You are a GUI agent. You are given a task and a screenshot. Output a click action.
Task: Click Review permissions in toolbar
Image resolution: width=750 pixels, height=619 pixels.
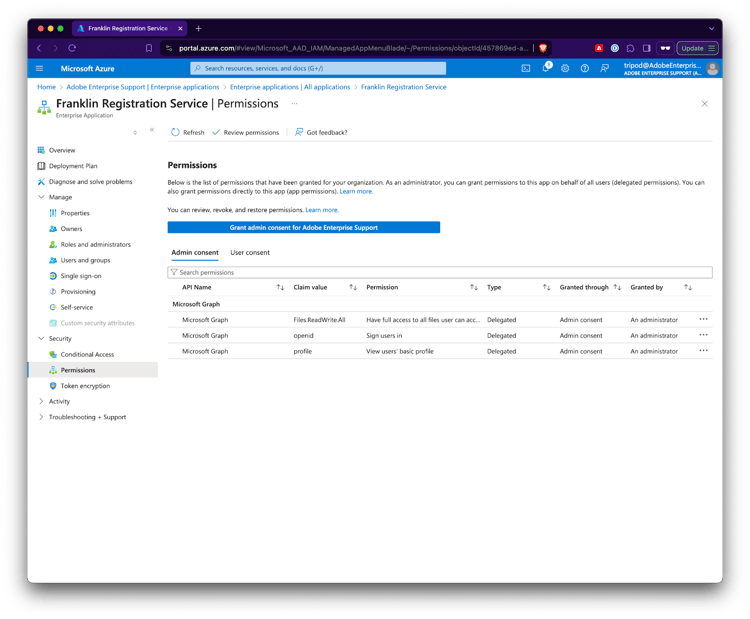(245, 133)
